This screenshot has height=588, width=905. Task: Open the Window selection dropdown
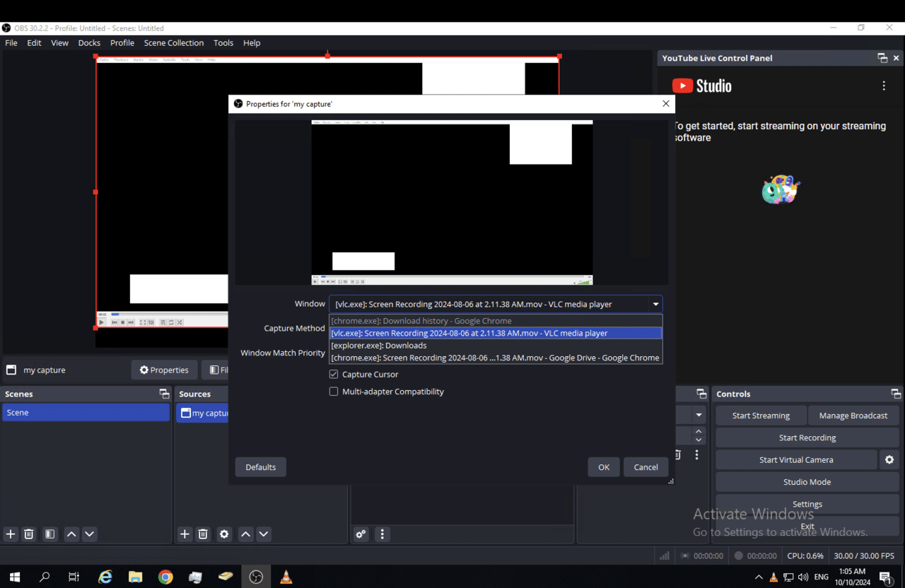[655, 304]
